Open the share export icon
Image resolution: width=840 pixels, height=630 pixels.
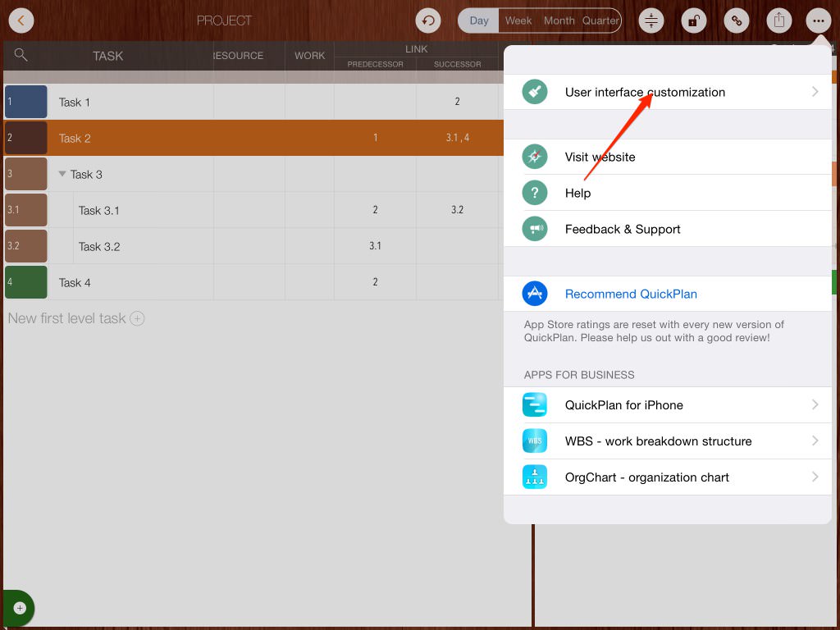779,21
